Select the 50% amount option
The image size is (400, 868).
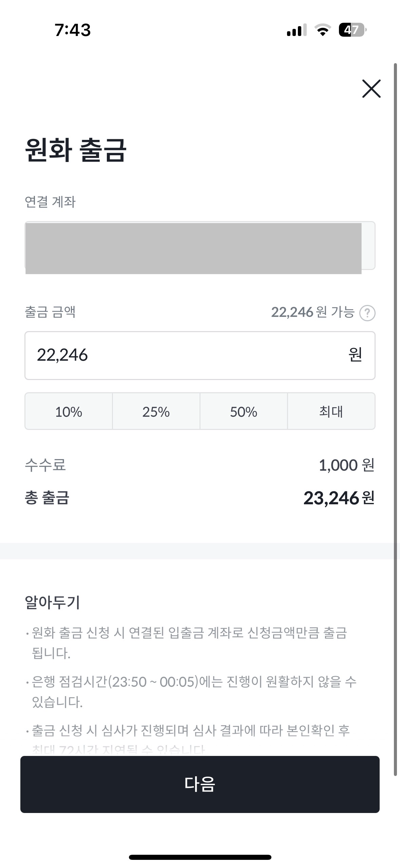[244, 412]
